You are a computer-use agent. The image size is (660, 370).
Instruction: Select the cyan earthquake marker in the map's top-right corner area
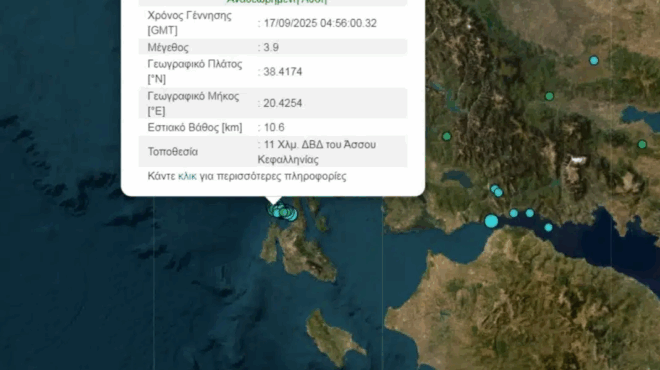[x=594, y=61]
